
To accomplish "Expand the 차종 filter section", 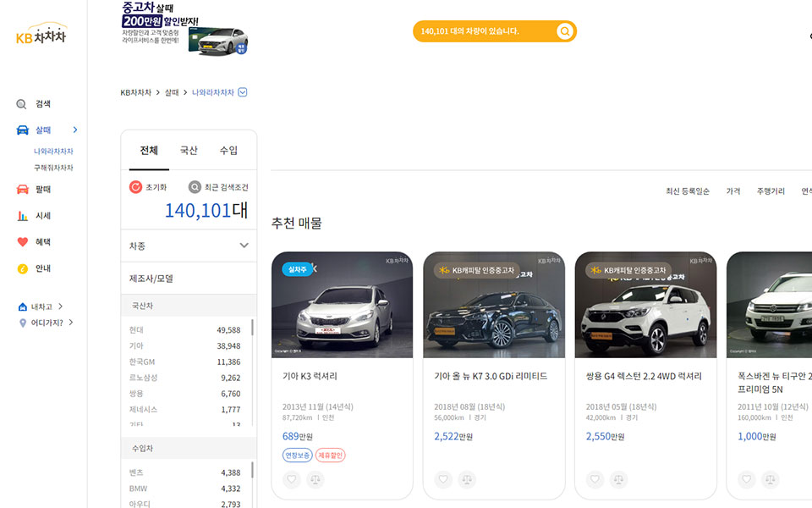I will pos(244,246).
